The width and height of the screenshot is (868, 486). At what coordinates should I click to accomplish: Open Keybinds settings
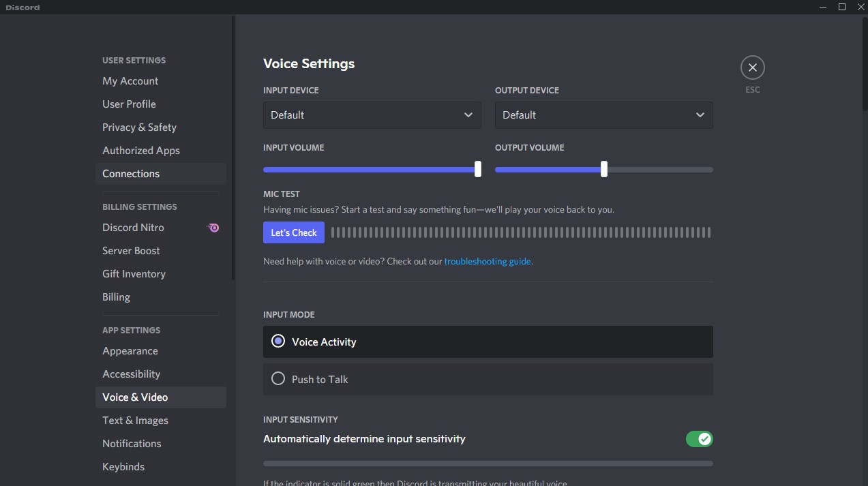[161, 467]
